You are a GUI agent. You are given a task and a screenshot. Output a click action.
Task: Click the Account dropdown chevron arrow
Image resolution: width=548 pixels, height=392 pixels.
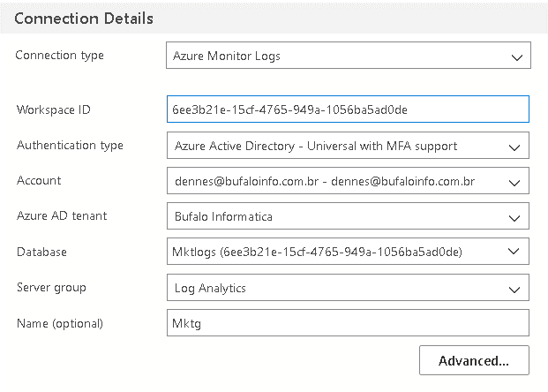(514, 183)
